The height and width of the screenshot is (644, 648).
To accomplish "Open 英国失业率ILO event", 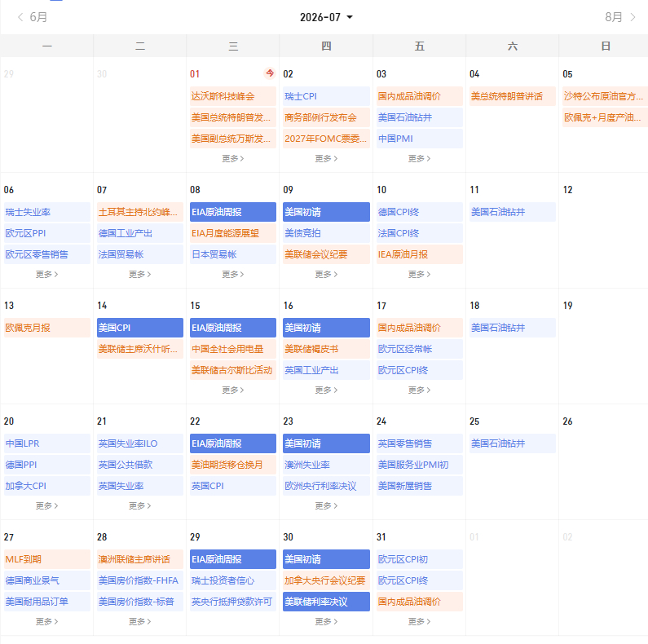I will pos(140,443).
